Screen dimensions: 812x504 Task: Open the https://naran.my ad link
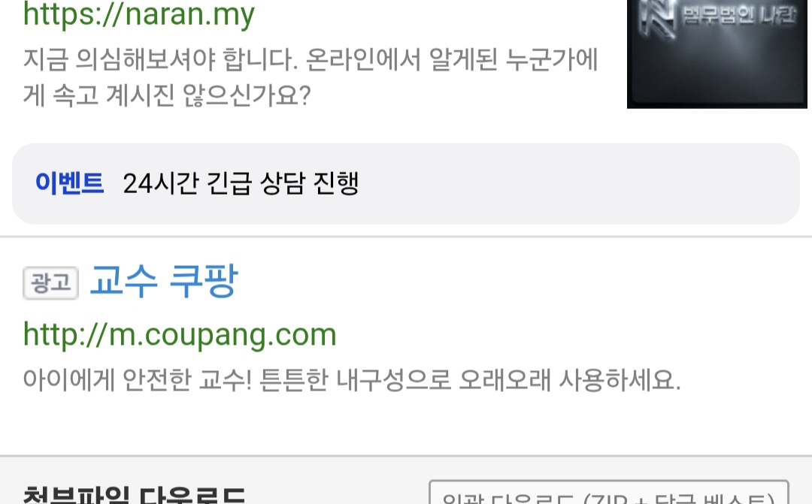pos(139,14)
